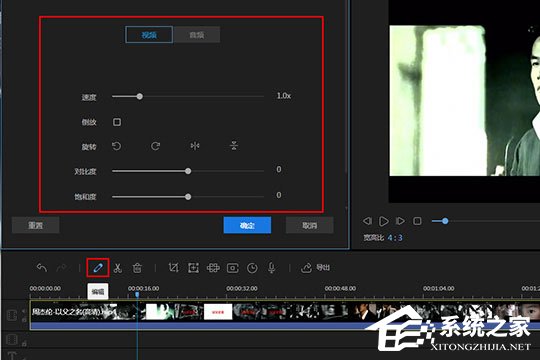Click the undo arrow in the timeline toolbar
The width and height of the screenshot is (540, 360).
[x=42, y=268]
